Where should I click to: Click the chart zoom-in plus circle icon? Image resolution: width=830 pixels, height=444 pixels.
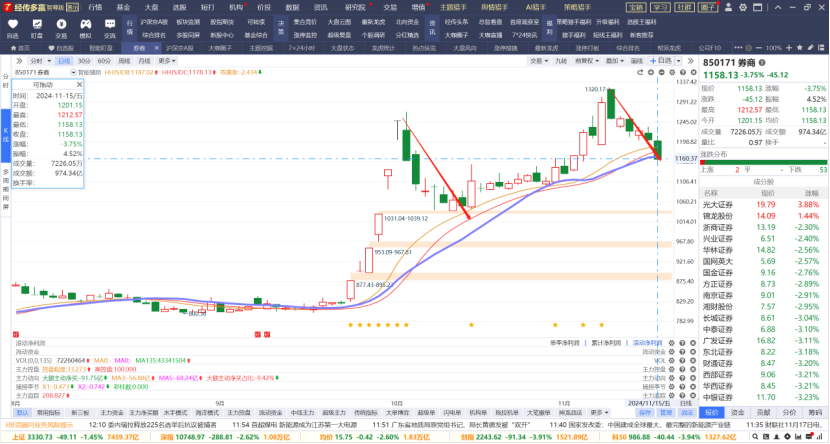tap(651, 72)
